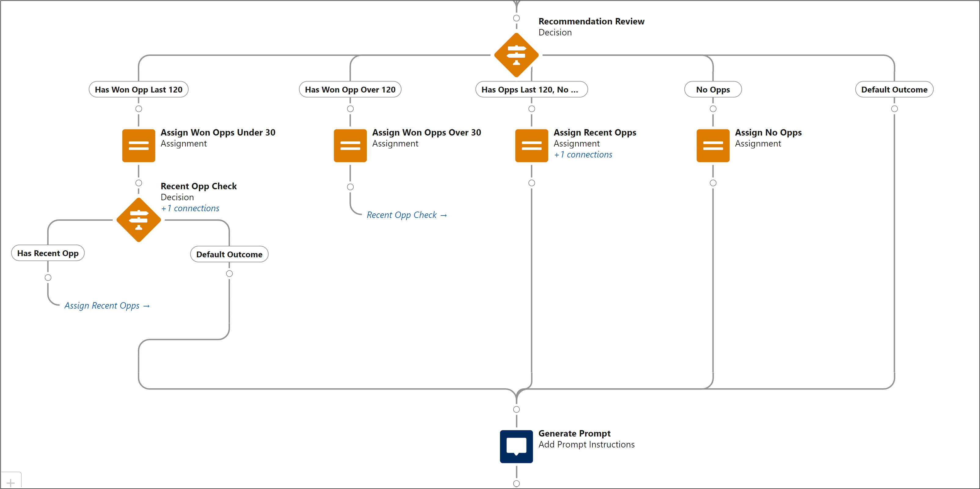
Task: Add element below Assign Recent Opps node
Action: [531, 183]
